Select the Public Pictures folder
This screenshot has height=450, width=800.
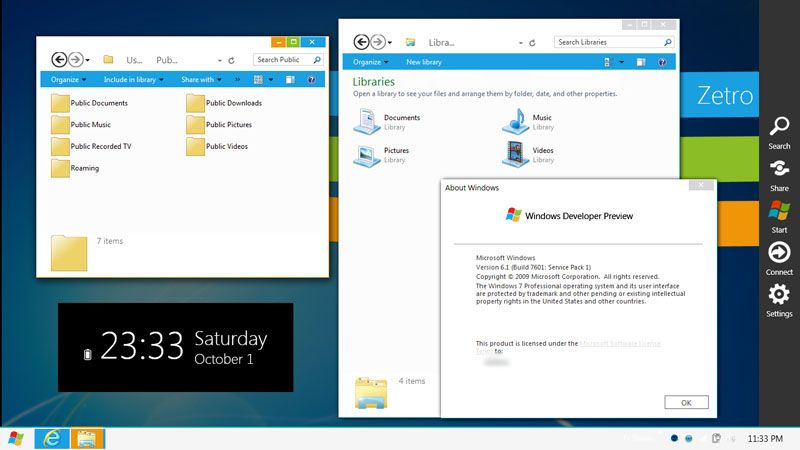tap(219, 124)
